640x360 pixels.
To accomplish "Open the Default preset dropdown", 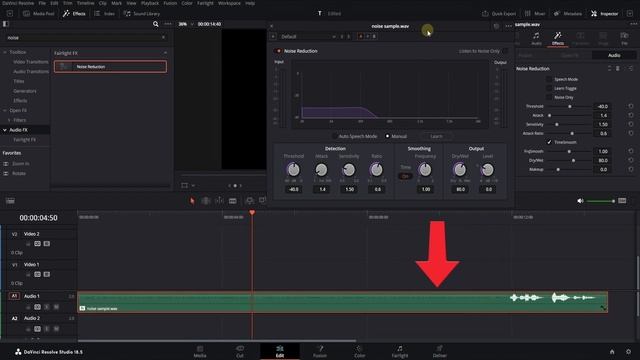I will pos(308,36).
